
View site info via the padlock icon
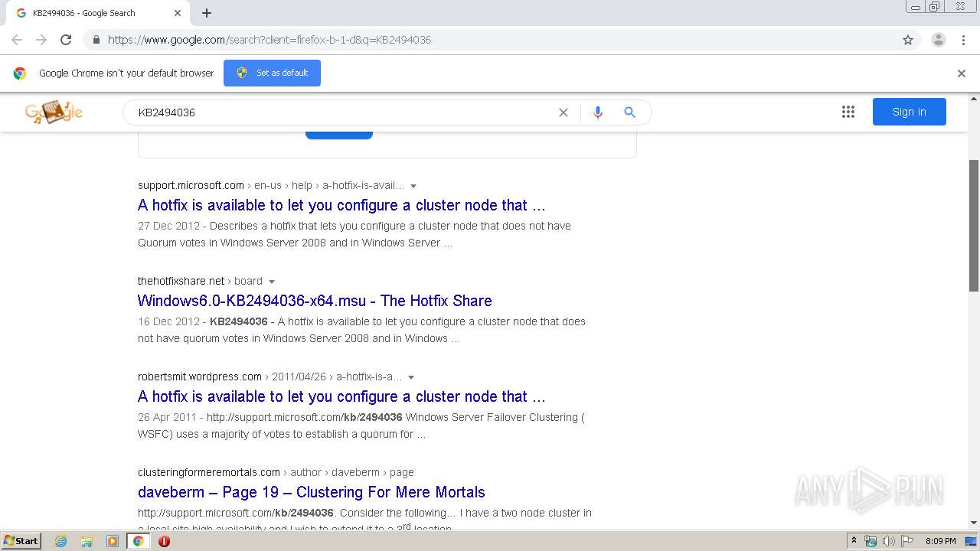[96, 40]
